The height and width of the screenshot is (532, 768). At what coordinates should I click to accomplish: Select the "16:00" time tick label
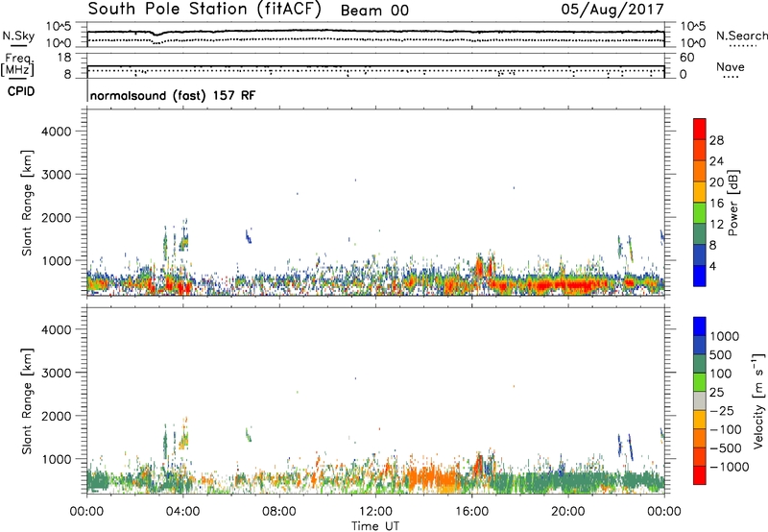point(471,512)
